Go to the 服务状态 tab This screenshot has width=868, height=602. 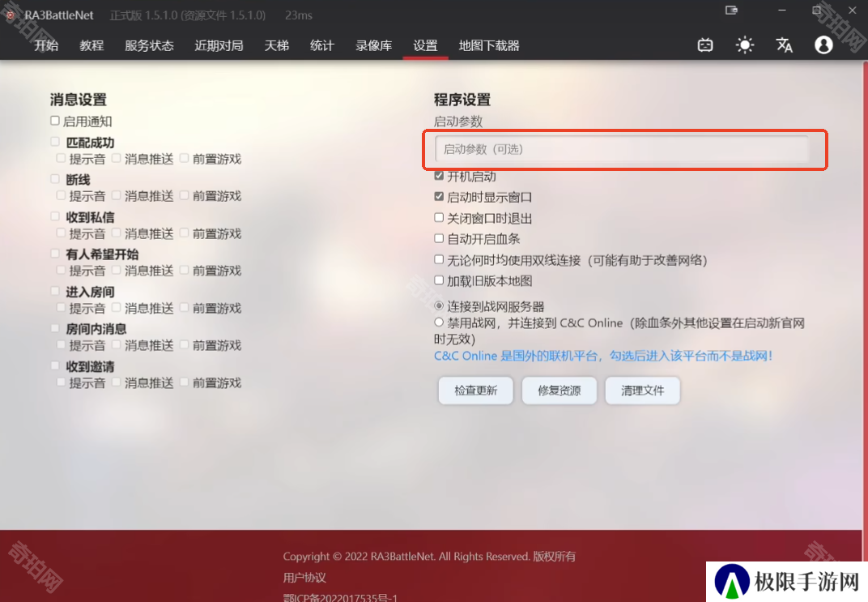tap(149, 45)
